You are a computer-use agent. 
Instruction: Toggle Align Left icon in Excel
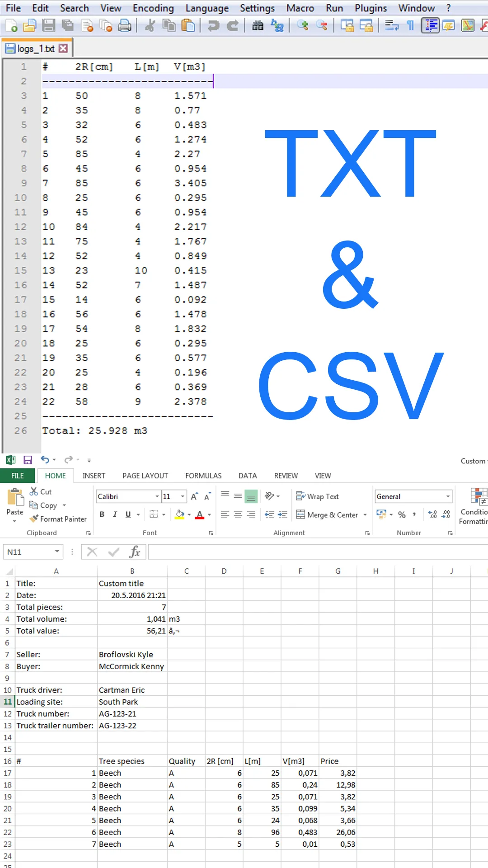225,514
